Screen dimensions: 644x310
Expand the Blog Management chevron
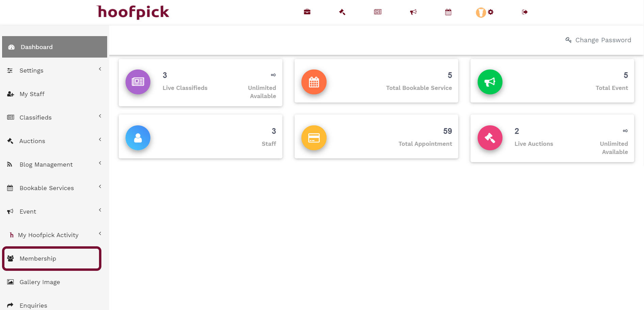click(x=100, y=163)
